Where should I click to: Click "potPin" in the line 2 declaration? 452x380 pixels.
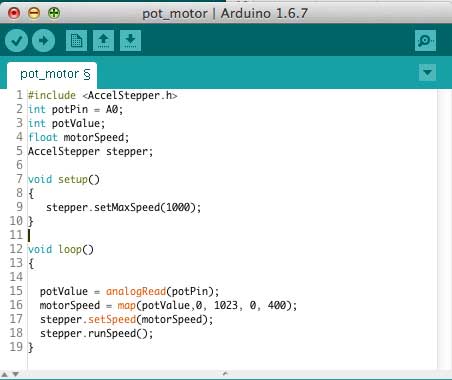click(70, 109)
